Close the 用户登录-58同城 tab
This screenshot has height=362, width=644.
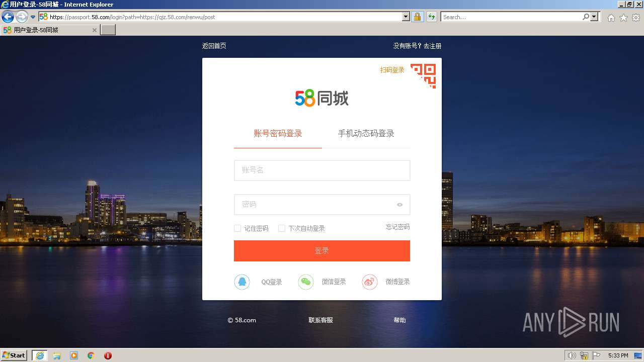point(95,30)
